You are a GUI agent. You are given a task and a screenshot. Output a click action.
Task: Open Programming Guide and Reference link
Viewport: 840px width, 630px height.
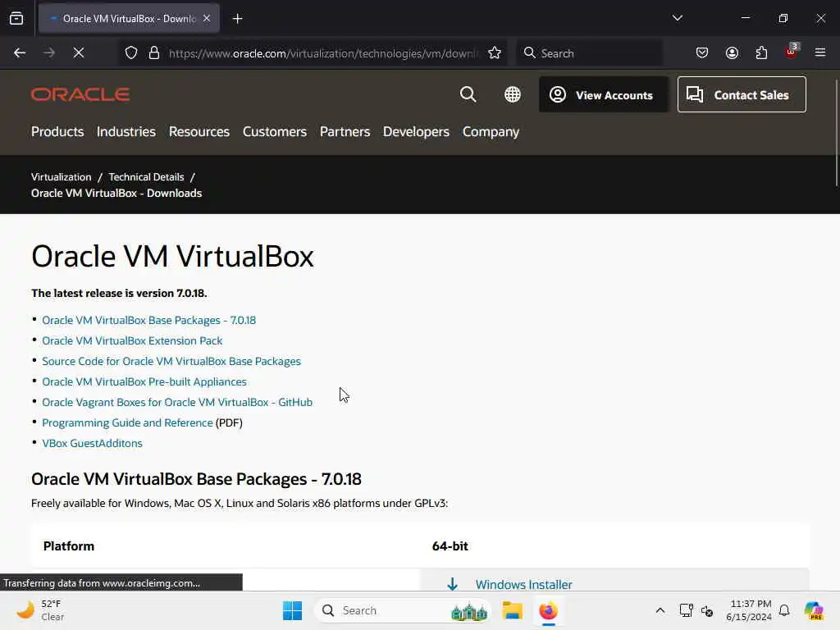point(127,422)
